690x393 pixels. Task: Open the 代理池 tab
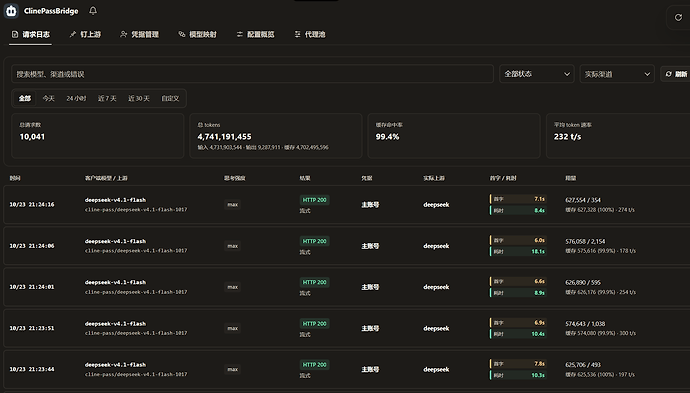point(310,34)
